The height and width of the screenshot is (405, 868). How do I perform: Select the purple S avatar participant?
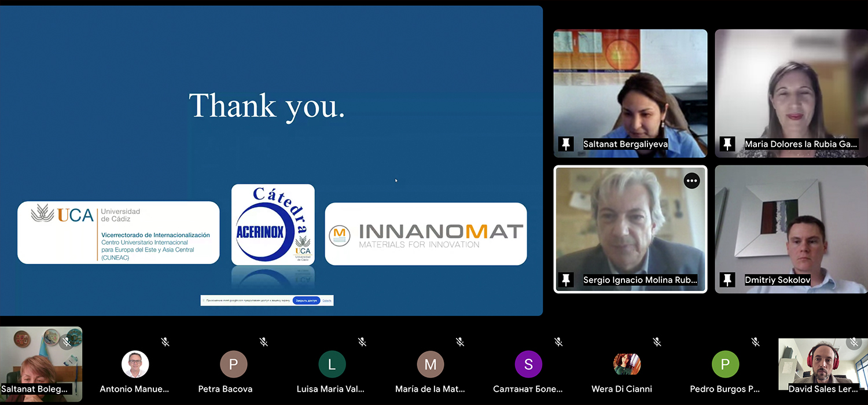coord(528,365)
